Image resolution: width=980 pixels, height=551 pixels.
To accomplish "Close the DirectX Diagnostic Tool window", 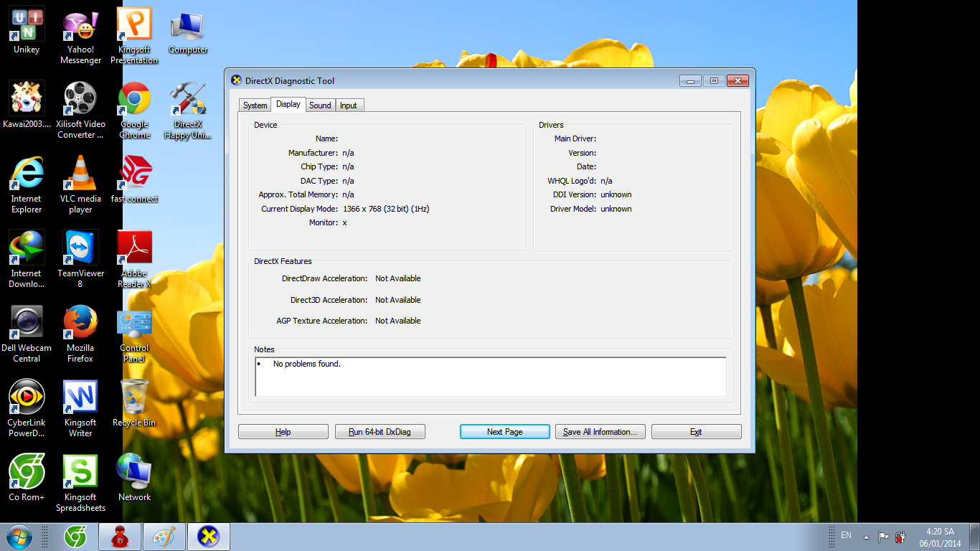I will pyautogui.click(x=738, y=81).
